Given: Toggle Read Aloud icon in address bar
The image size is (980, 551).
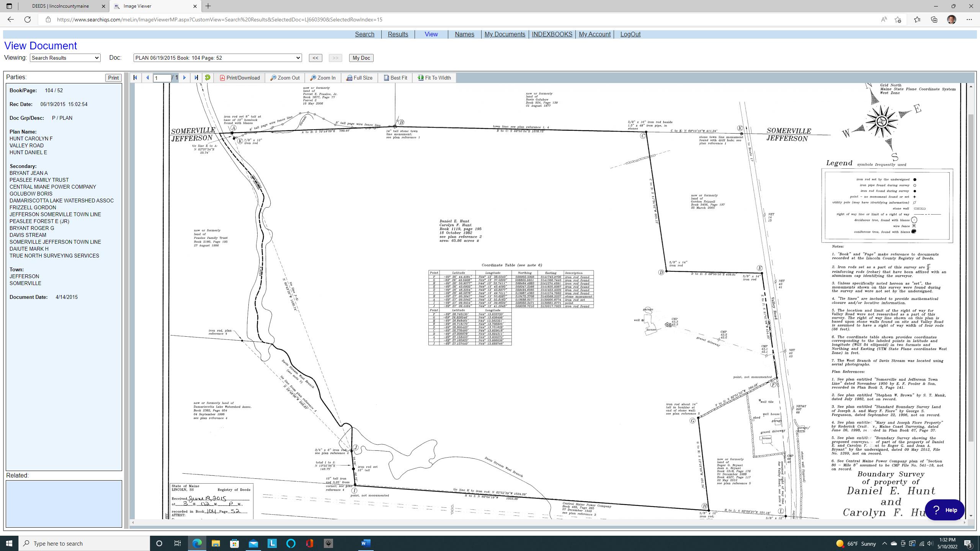Looking at the screenshot, I should click(884, 20).
